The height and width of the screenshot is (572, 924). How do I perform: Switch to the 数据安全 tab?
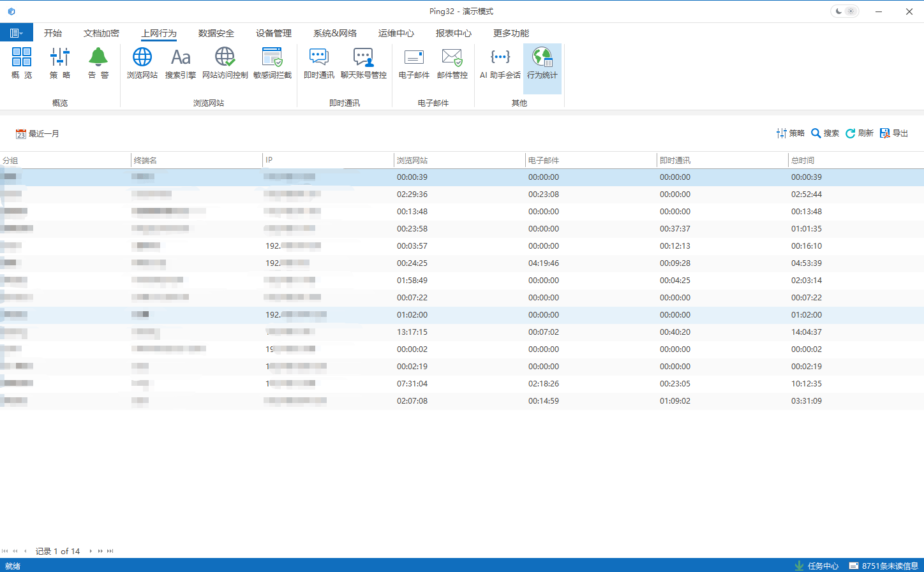click(216, 33)
